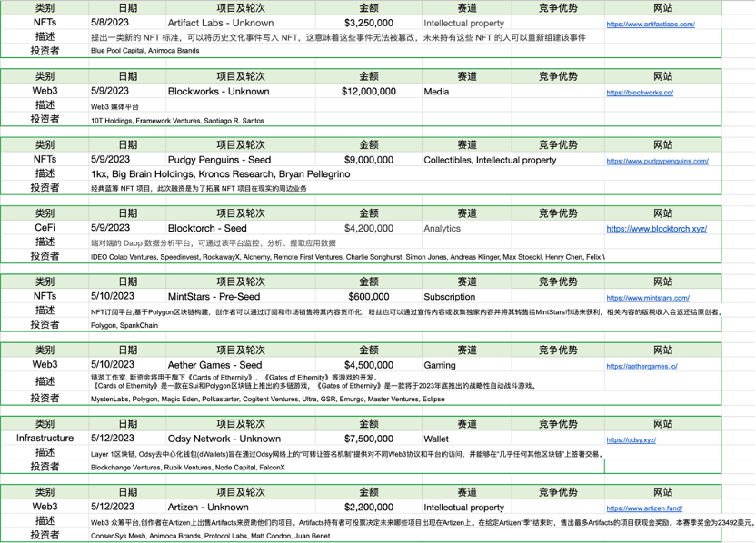Open the blockworks.co link
Viewport: 756px width, 543px height.
[640, 93]
